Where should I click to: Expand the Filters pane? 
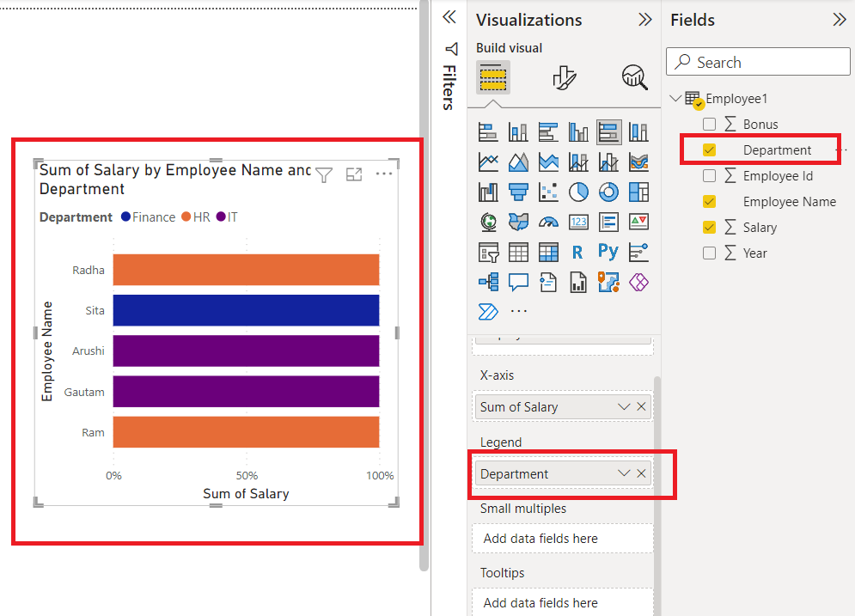449,16
